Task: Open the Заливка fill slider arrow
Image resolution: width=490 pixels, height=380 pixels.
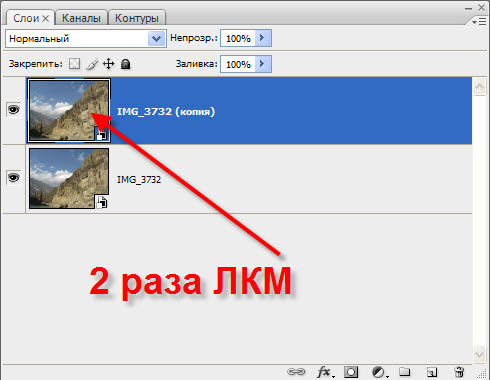Action: click(263, 64)
